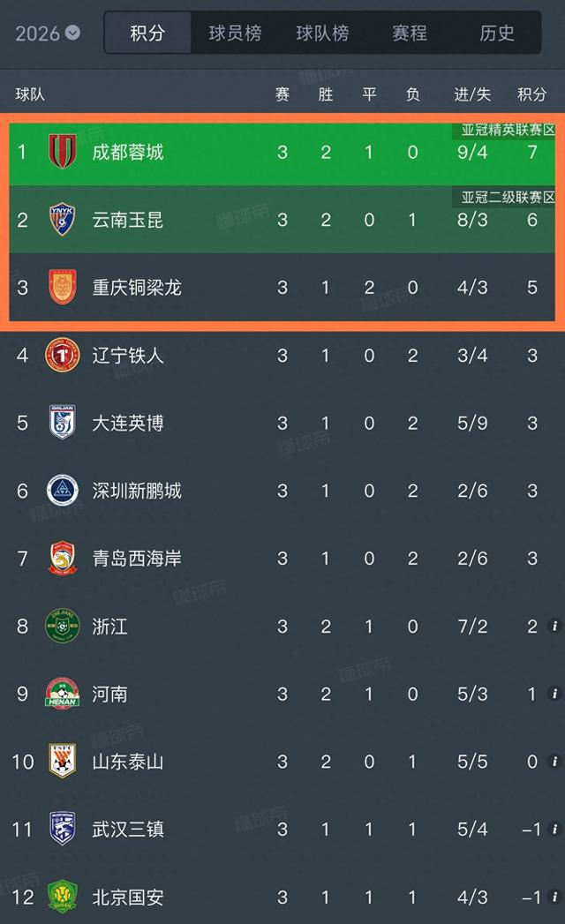Click the Zhejiang club crest
This screenshot has height=924, width=565.
(62, 627)
